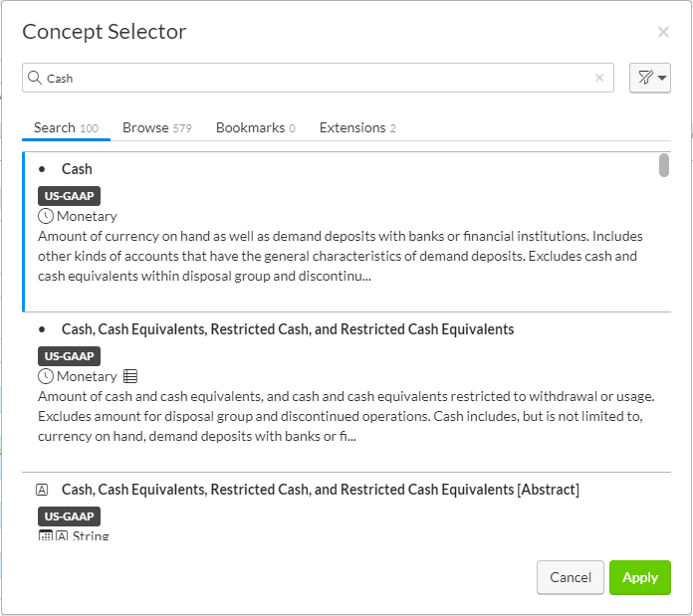Click the clock icon on the Restricted Cash Equivalents result
The image size is (693, 616).
coord(46,376)
